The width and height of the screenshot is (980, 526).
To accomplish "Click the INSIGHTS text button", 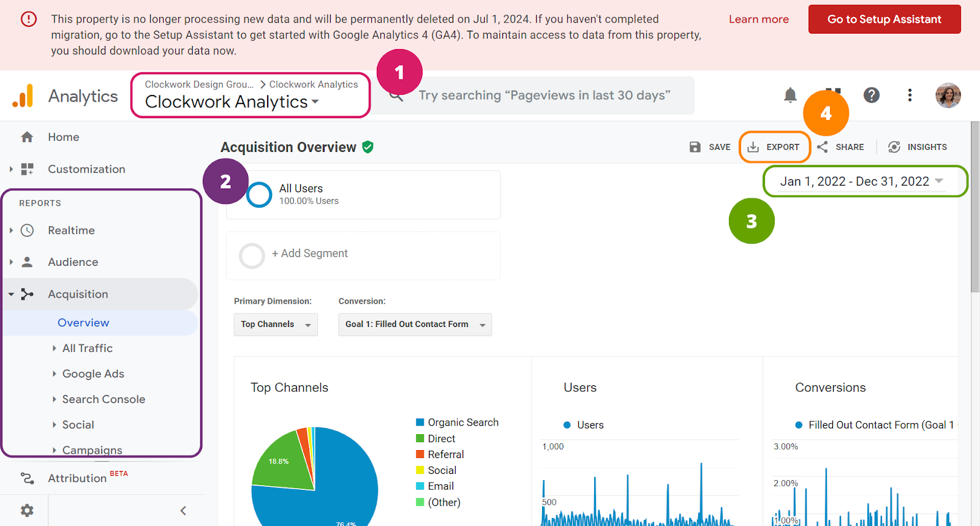I will coord(927,147).
